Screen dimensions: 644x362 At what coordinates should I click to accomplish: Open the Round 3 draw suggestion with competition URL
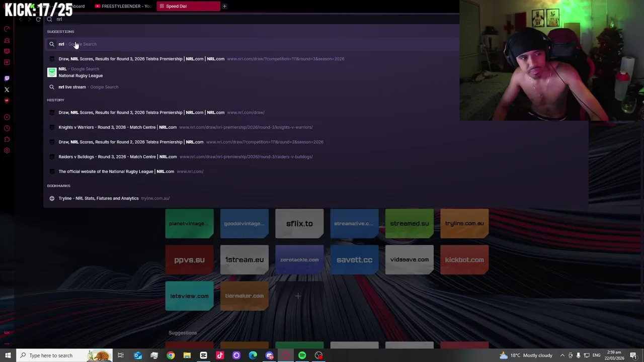click(x=252, y=59)
